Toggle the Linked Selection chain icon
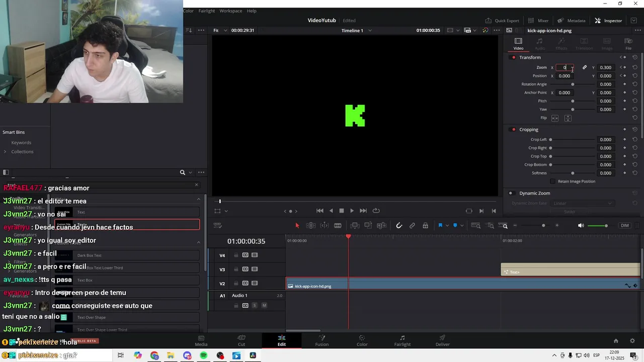 pos(412,225)
